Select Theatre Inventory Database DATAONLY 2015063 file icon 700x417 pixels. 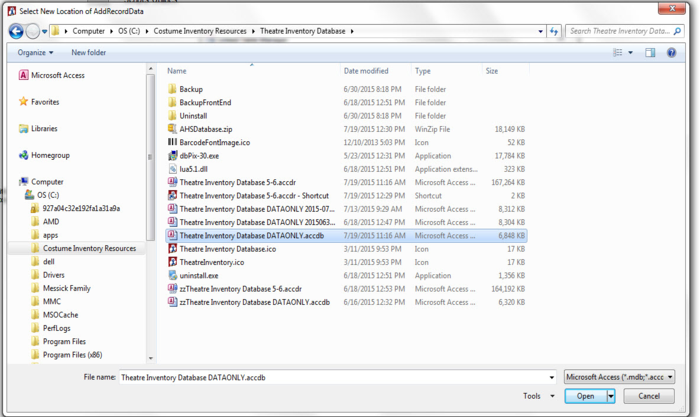tap(172, 222)
